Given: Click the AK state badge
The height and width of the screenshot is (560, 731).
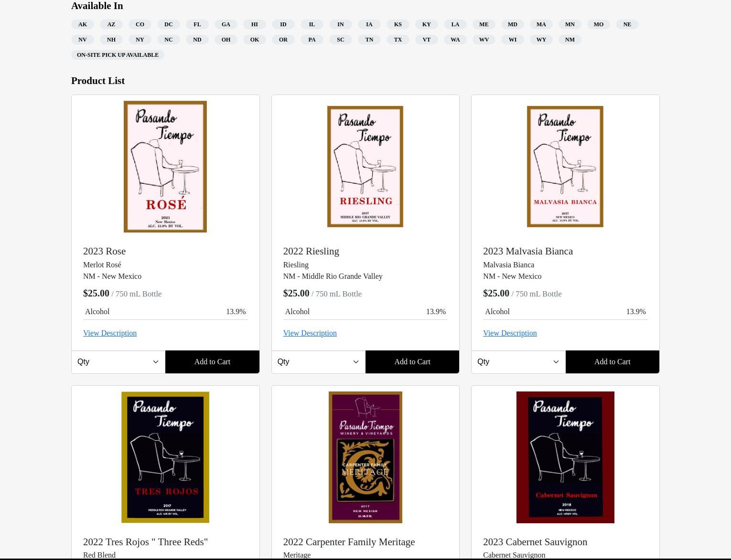Looking at the screenshot, I should 83,24.
